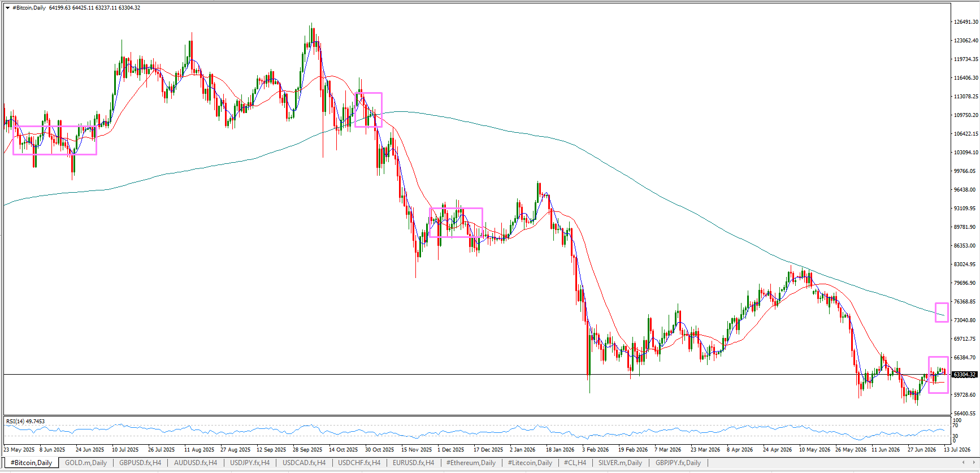Click price axis value 76368.85
The image size is (980, 473).
[x=965, y=302]
